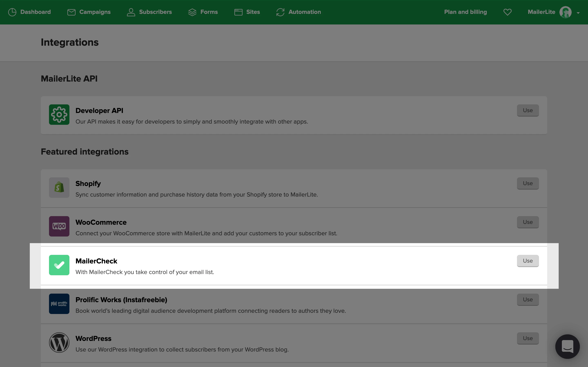The image size is (588, 367).
Task: Click the MailerCheck green checkmark icon
Action: [59, 265]
